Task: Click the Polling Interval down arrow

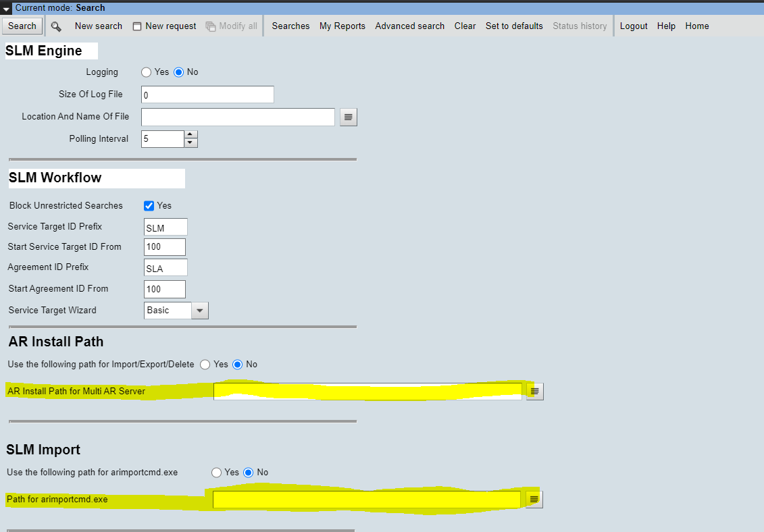Action: (190, 142)
